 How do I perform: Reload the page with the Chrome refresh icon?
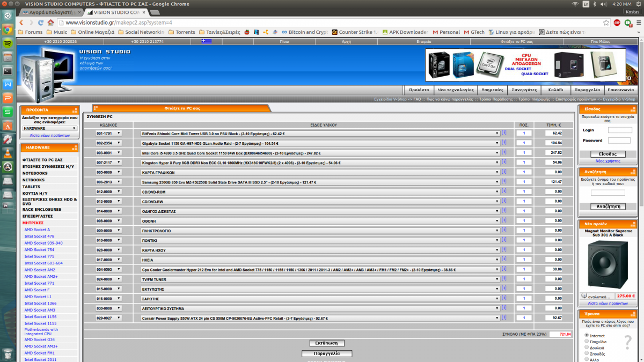[41, 23]
